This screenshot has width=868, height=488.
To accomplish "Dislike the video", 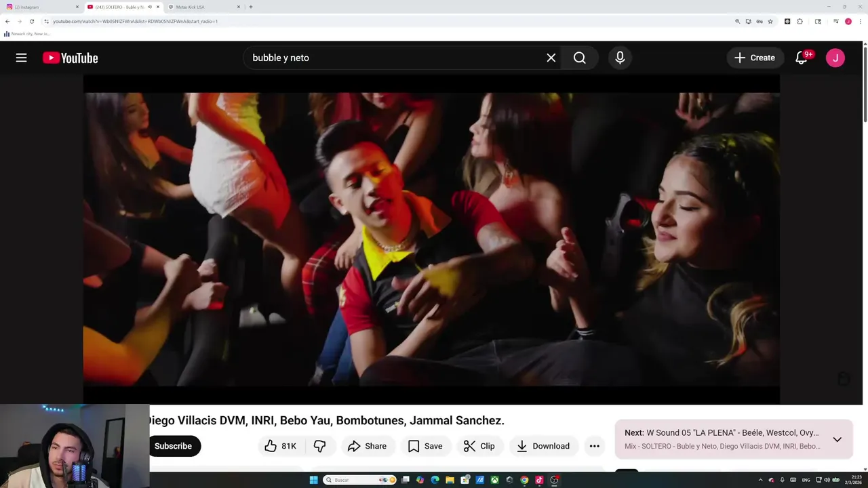I will 319,446.
